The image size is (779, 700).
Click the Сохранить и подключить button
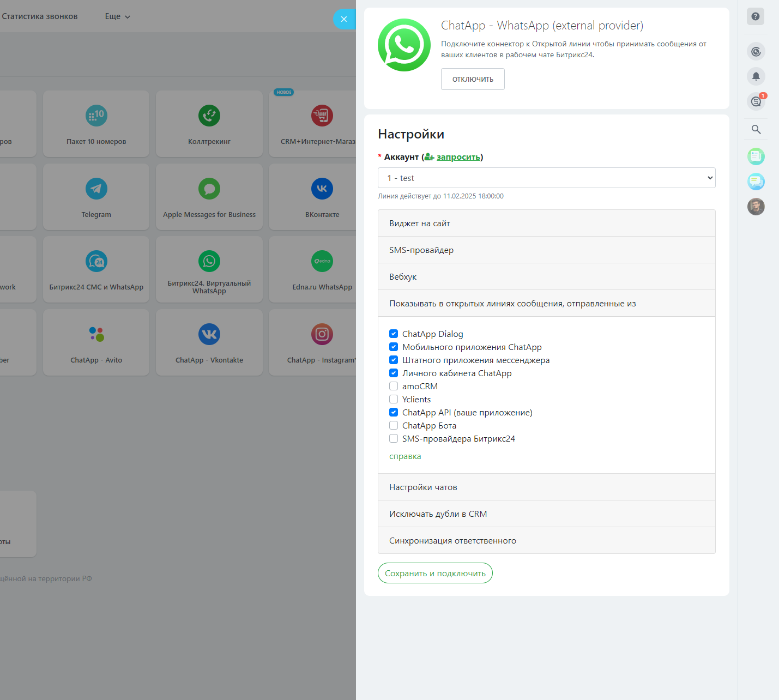[x=435, y=573]
